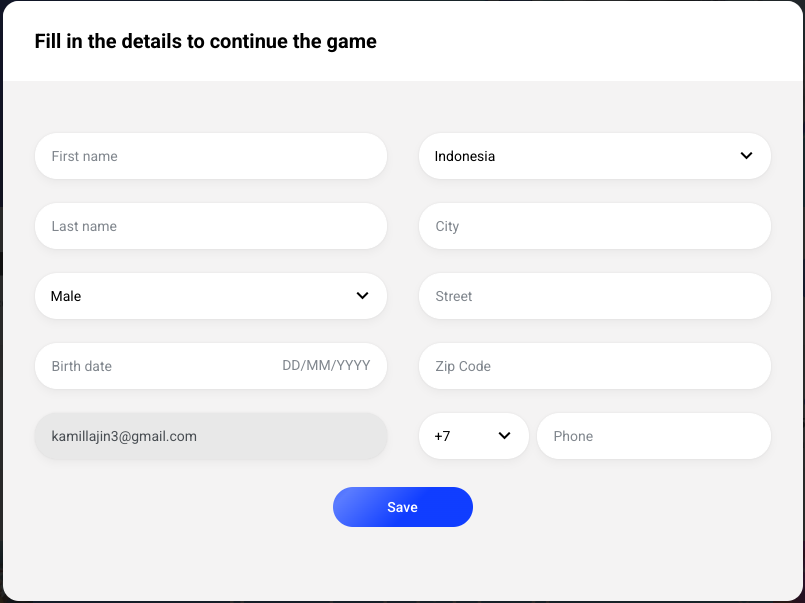Viewport: 805px width, 603px height.
Task: Open the gender dropdown showing Male
Action: (x=210, y=296)
